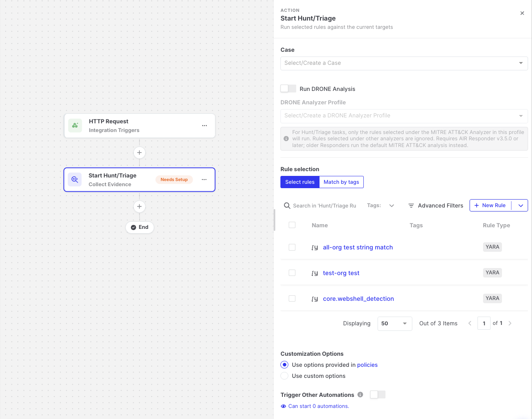Switch to Select rules tab
The height and width of the screenshot is (419, 532).
click(x=300, y=182)
